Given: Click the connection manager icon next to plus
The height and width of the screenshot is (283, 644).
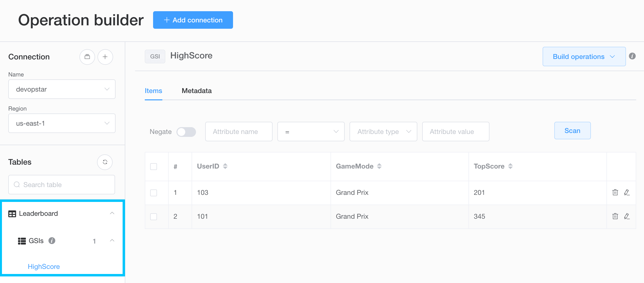Looking at the screenshot, I should [x=87, y=57].
